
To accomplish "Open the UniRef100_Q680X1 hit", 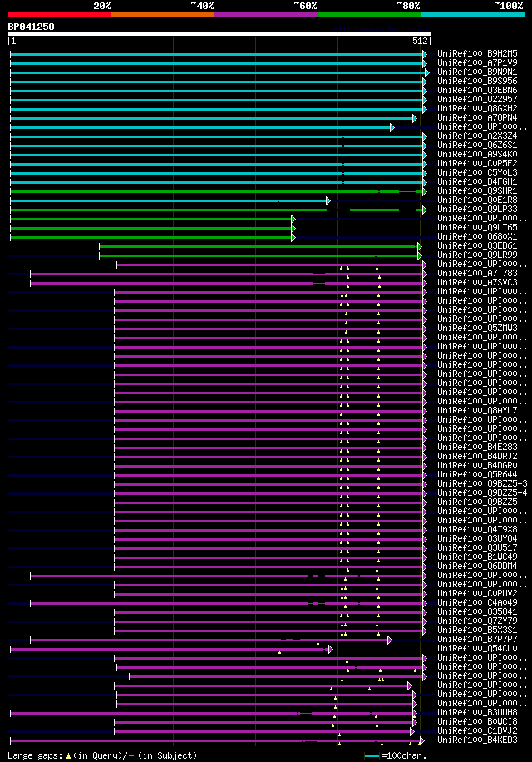I will pyautogui.click(x=477, y=236).
